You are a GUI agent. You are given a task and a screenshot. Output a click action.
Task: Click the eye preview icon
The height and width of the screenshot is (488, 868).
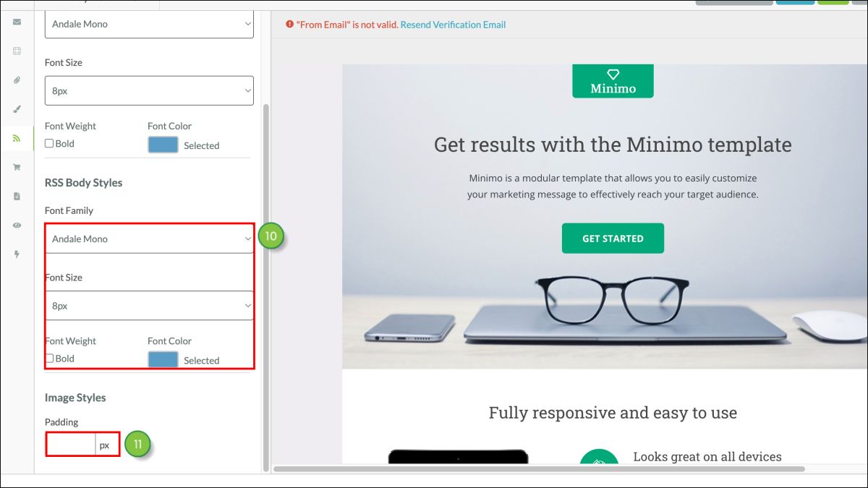pyautogui.click(x=17, y=225)
